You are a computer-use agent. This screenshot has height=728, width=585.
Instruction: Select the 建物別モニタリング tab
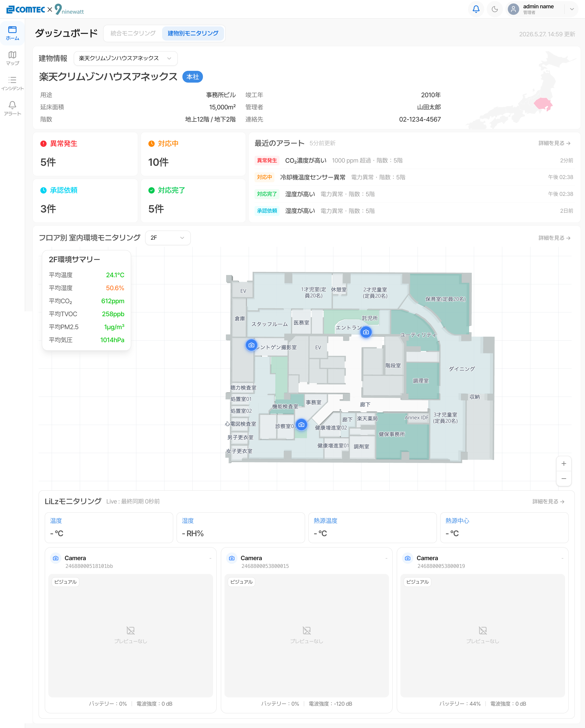(193, 33)
